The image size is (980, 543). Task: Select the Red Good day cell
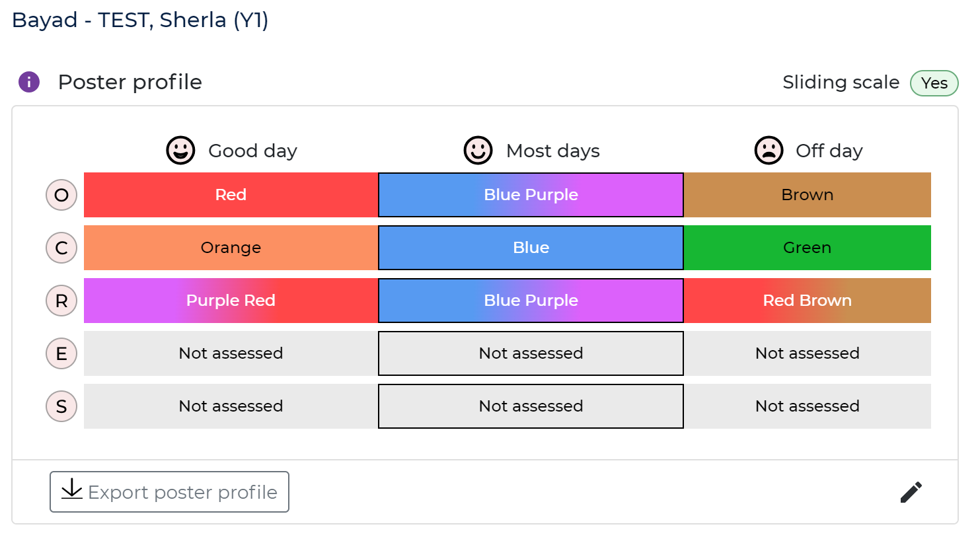pos(231,195)
